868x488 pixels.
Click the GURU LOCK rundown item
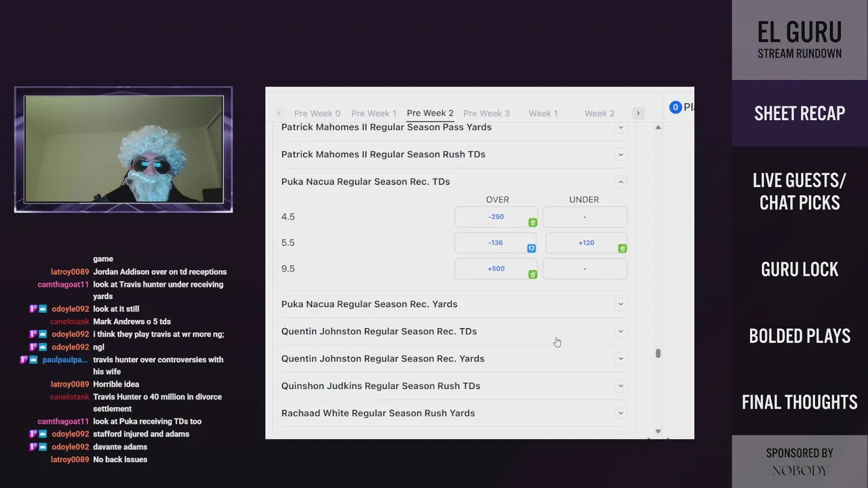[800, 269]
